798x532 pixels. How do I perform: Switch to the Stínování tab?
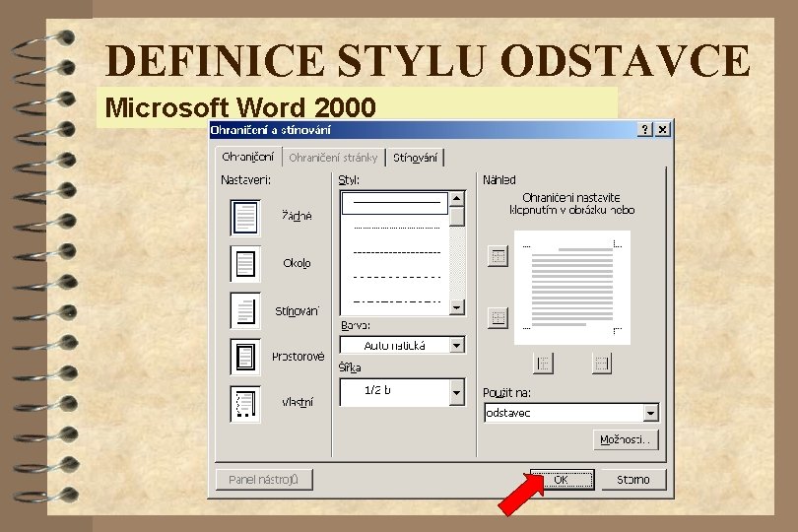(415, 158)
